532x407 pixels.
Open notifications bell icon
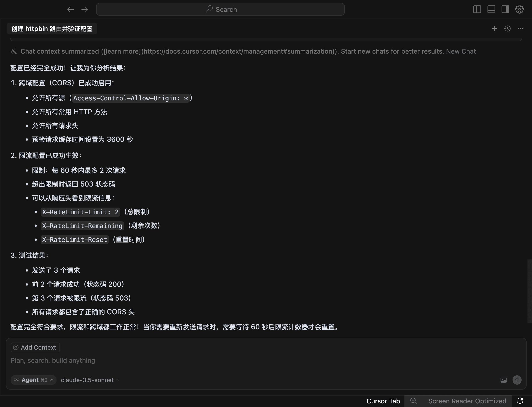click(520, 401)
